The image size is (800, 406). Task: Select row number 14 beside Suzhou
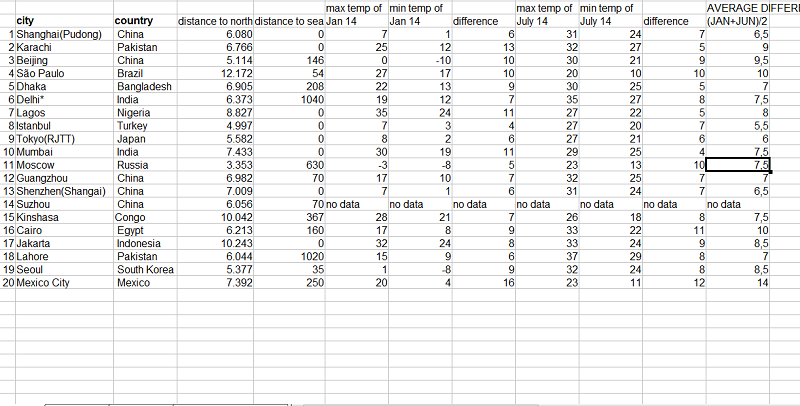point(8,205)
